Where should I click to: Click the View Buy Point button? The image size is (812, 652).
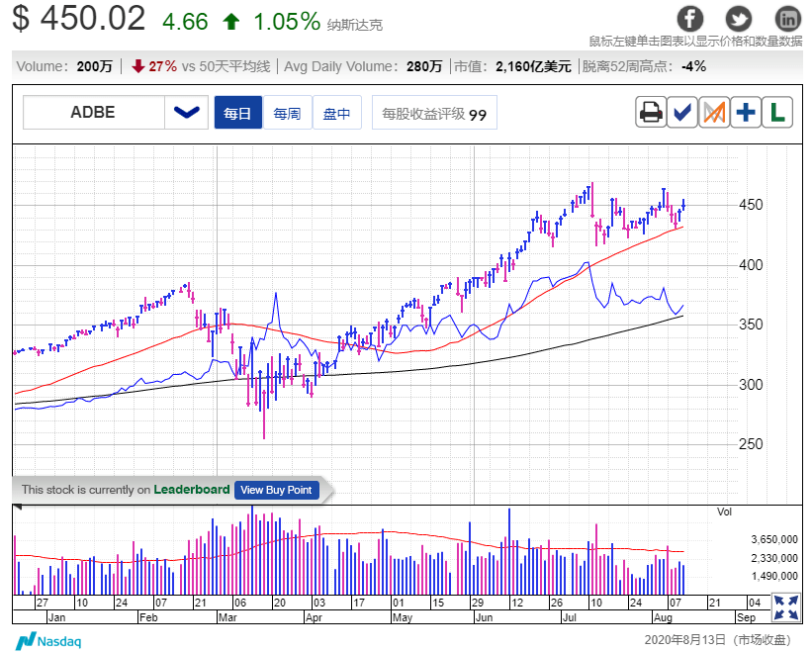click(276, 490)
